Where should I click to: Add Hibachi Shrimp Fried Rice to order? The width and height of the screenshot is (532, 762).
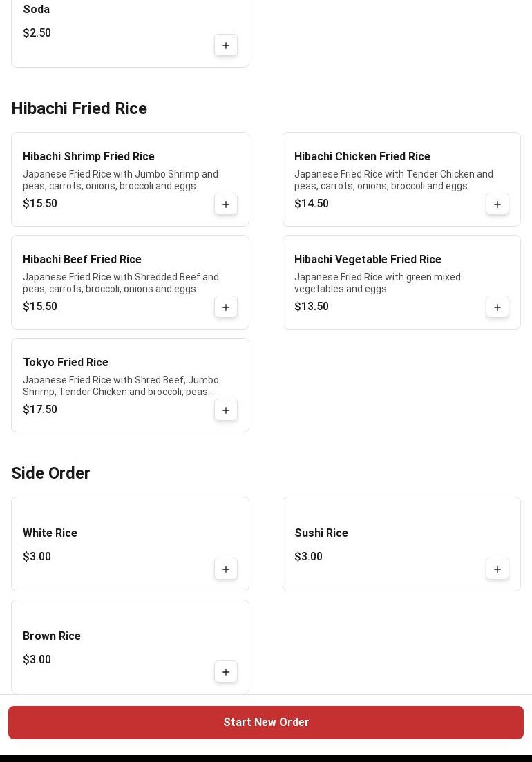[226, 204]
